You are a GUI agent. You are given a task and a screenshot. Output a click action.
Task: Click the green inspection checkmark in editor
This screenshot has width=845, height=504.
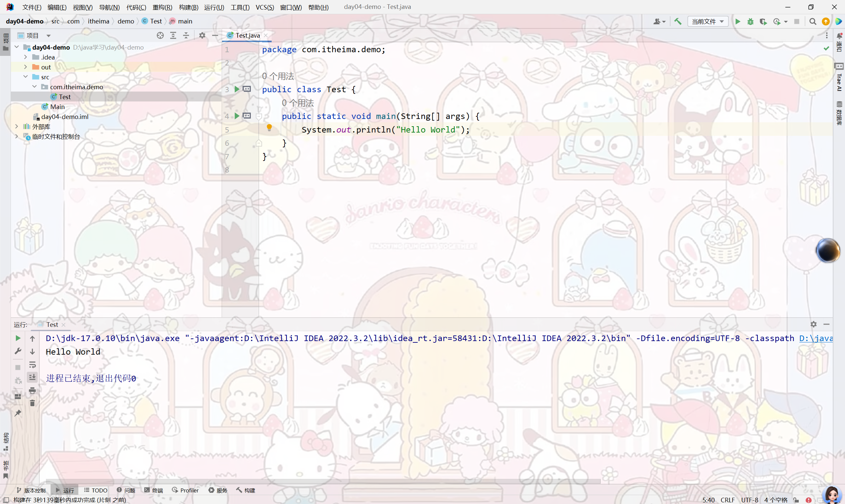coord(826,49)
